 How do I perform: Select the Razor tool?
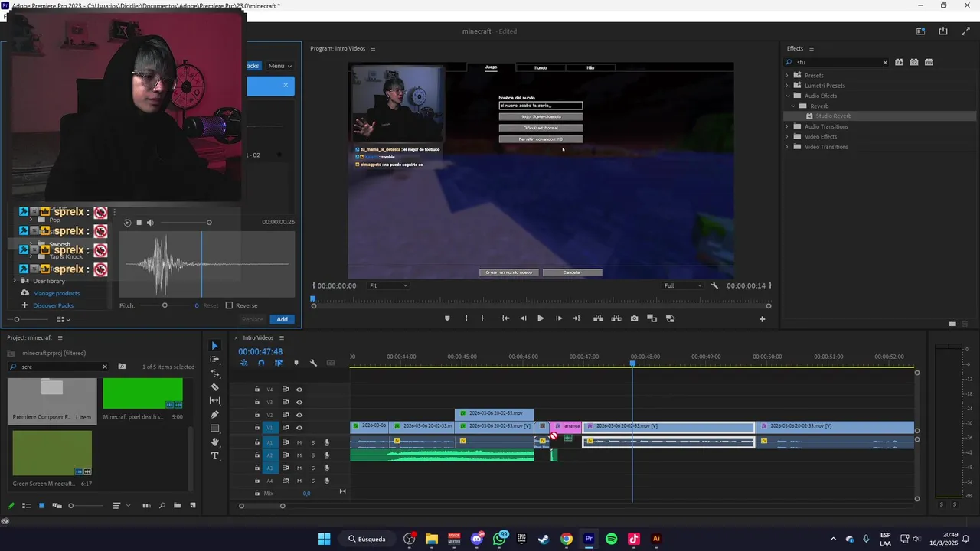coord(214,387)
